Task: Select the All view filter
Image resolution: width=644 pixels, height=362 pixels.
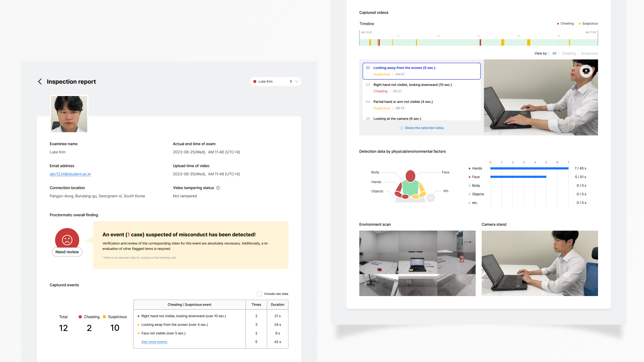Action: 554,53
